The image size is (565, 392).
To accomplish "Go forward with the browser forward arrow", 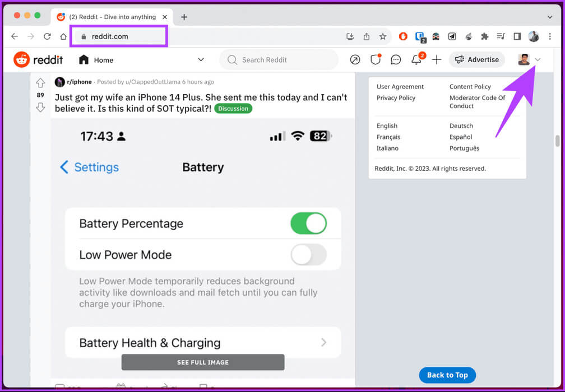I will 31,36.
